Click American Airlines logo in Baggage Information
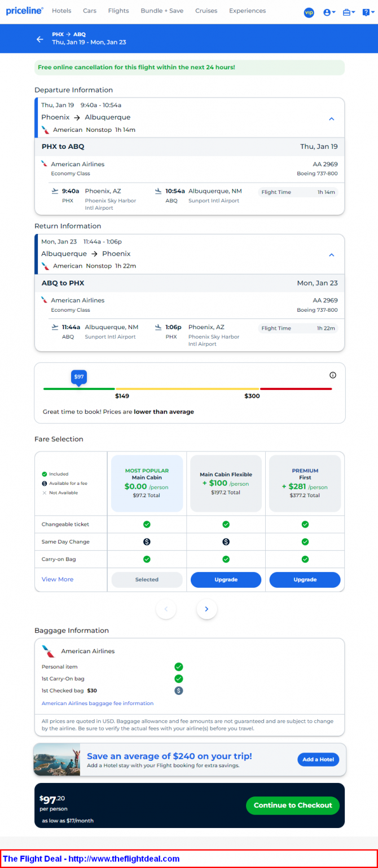 point(49,652)
